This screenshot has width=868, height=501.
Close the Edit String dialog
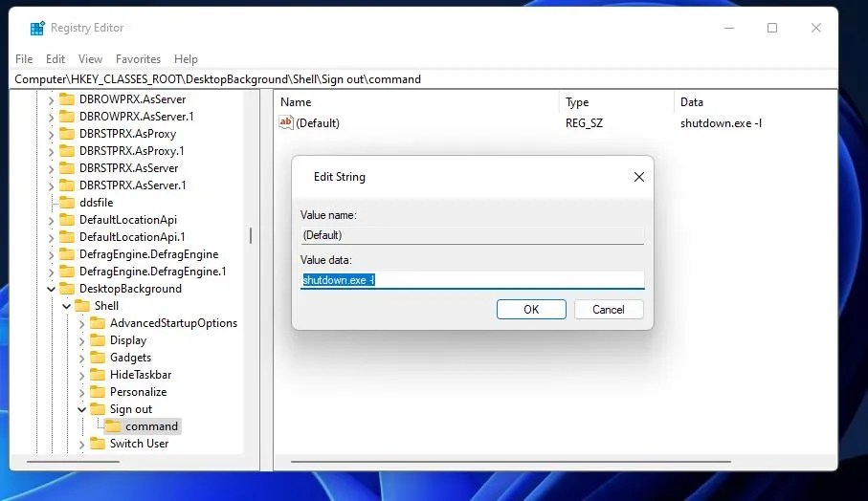pos(639,177)
